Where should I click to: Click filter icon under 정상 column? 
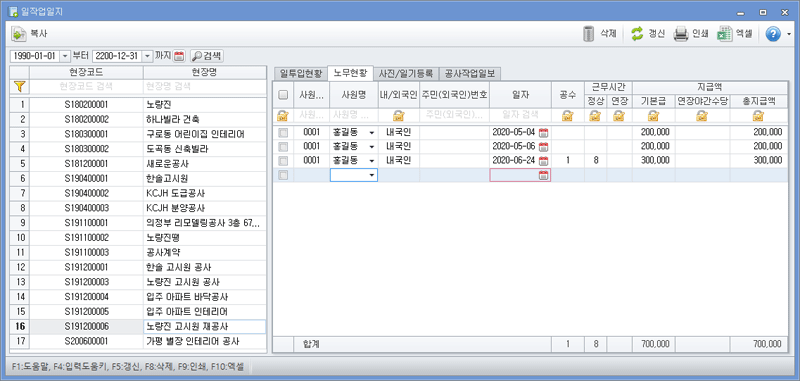pyautogui.click(x=595, y=116)
